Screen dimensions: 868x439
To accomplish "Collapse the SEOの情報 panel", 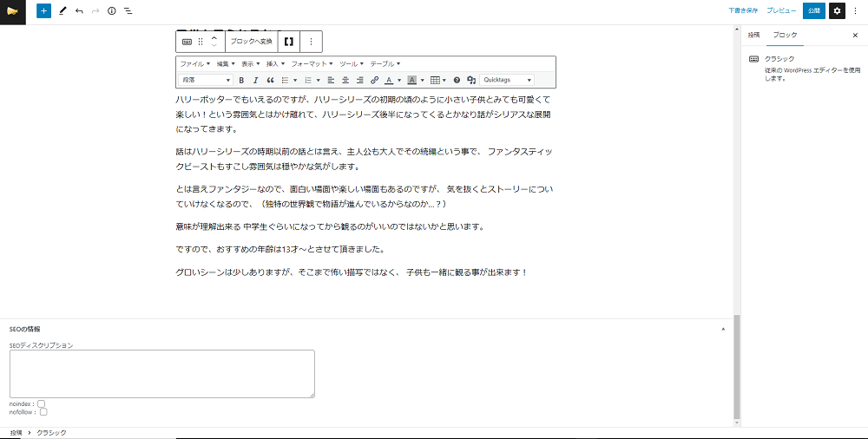I will point(723,329).
